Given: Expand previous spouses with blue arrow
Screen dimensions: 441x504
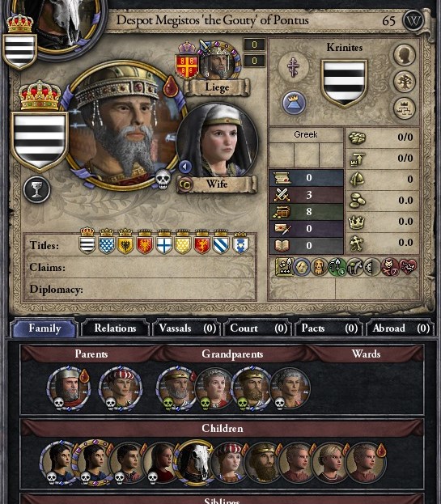Looking at the screenshot, I should (184, 167).
